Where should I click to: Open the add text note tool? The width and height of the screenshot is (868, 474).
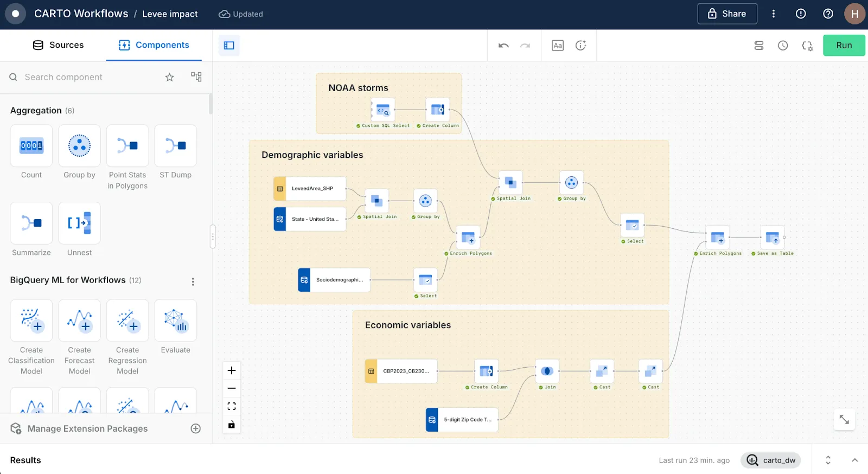coord(557,46)
